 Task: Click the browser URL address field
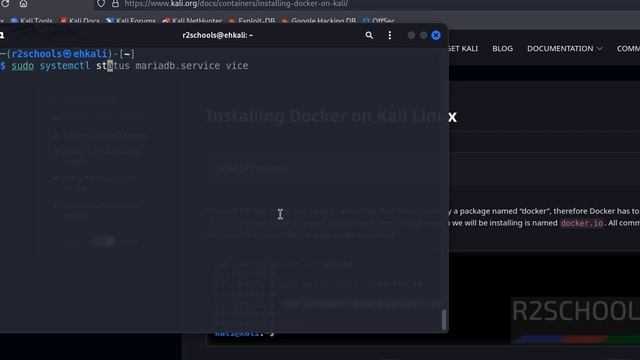click(367, 4)
